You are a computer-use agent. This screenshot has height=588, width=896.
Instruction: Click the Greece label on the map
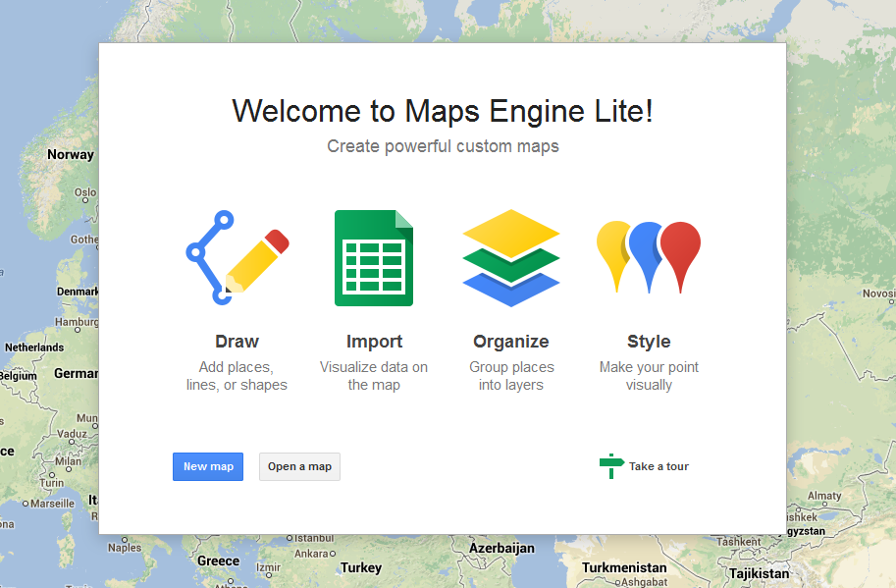coord(218,561)
